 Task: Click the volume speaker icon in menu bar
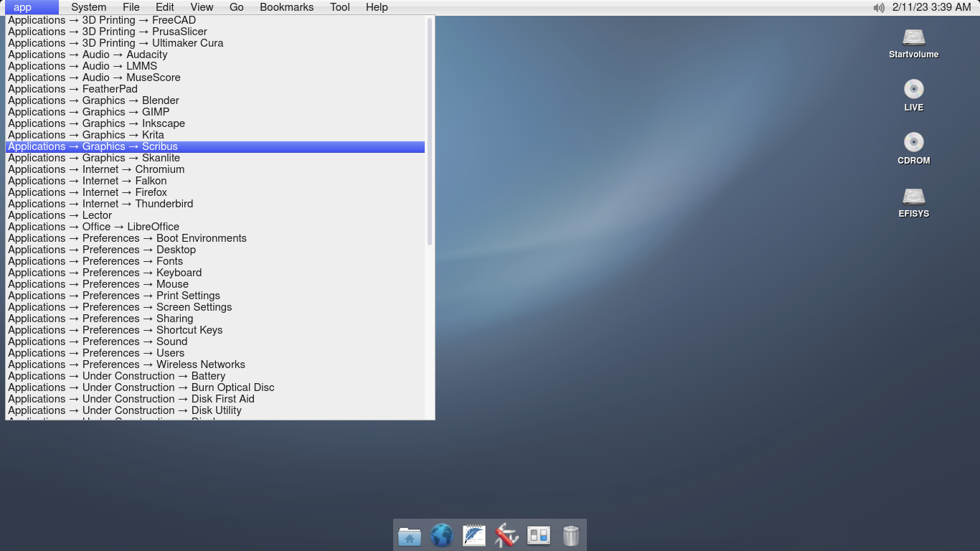pos(879,7)
